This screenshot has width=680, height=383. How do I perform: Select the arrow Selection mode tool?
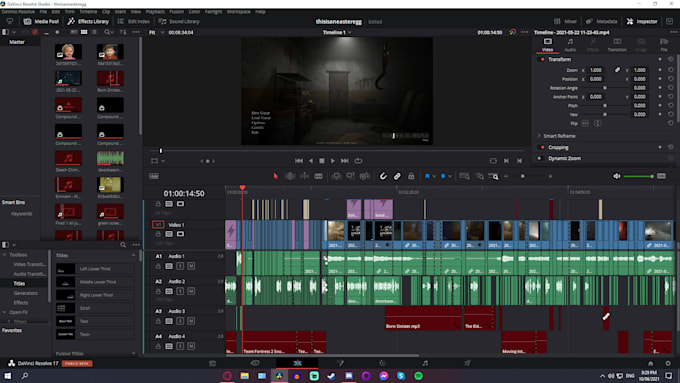[x=275, y=176]
